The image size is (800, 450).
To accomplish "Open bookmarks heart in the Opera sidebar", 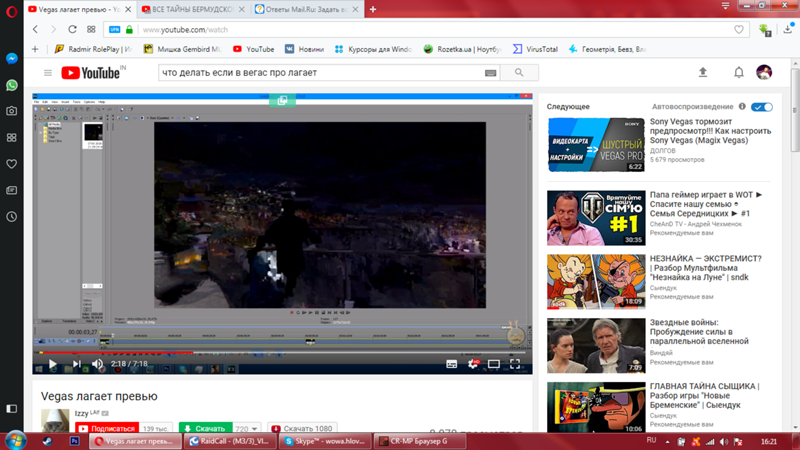I will 12,164.
